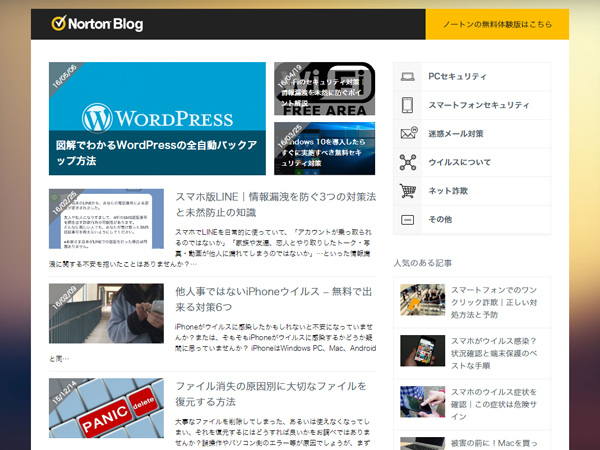Viewport: 600px width, 450px height.
Task: Go to ウイルスについて category
Action: tap(472, 162)
